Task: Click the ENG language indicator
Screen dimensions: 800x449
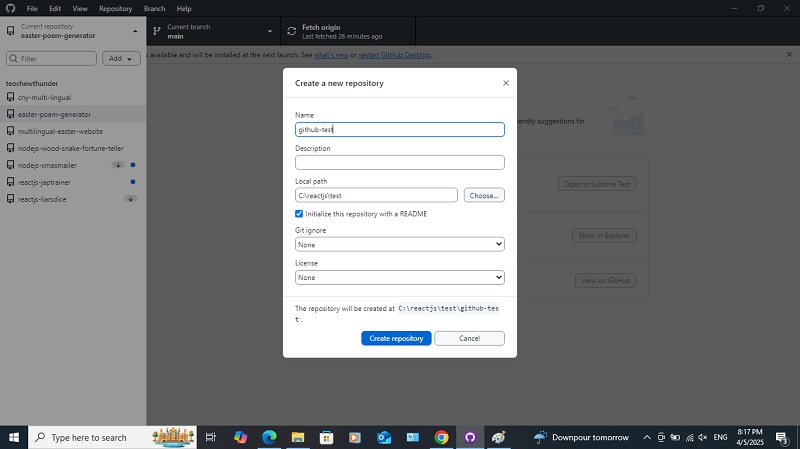Action: tap(720, 437)
